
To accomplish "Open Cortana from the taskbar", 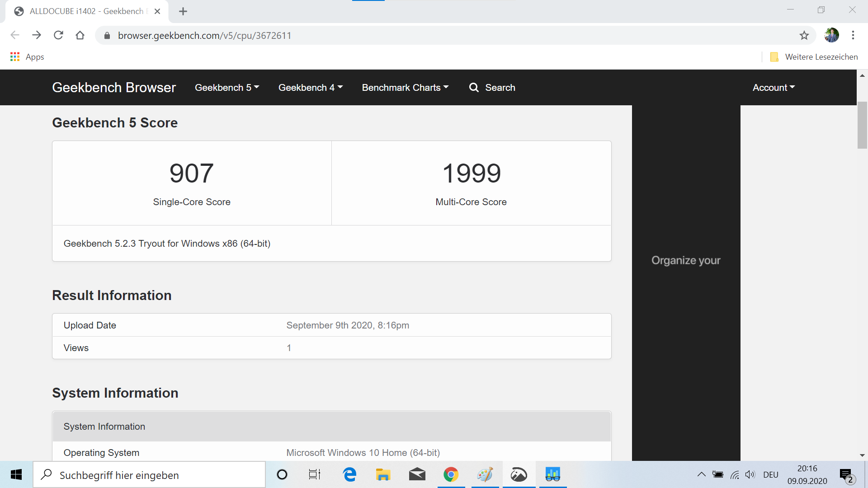I will 282,474.
